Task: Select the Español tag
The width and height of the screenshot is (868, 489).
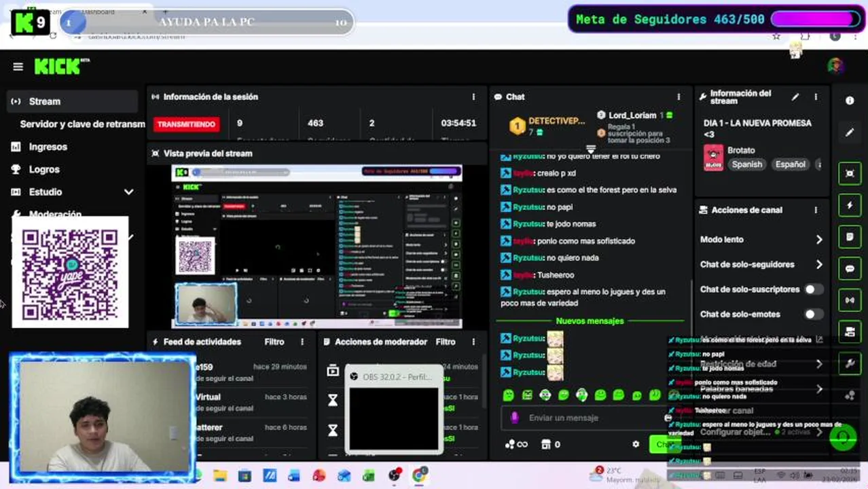Action: point(791,164)
